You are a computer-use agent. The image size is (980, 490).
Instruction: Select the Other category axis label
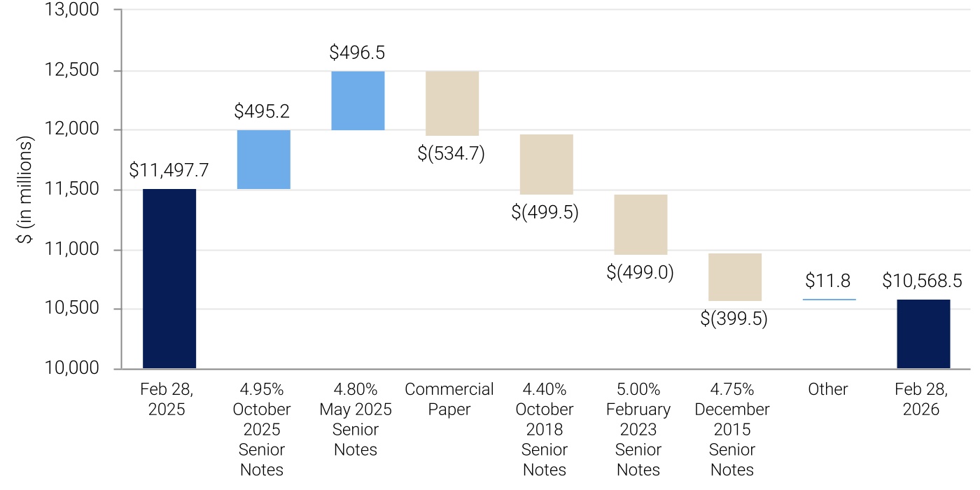point(828,389)
